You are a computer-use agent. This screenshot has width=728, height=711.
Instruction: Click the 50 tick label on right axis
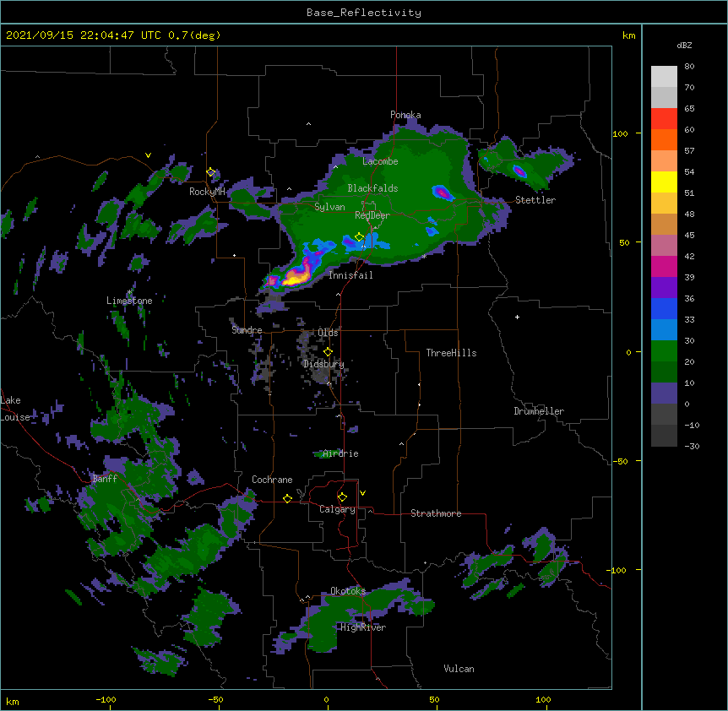[624, 242]
